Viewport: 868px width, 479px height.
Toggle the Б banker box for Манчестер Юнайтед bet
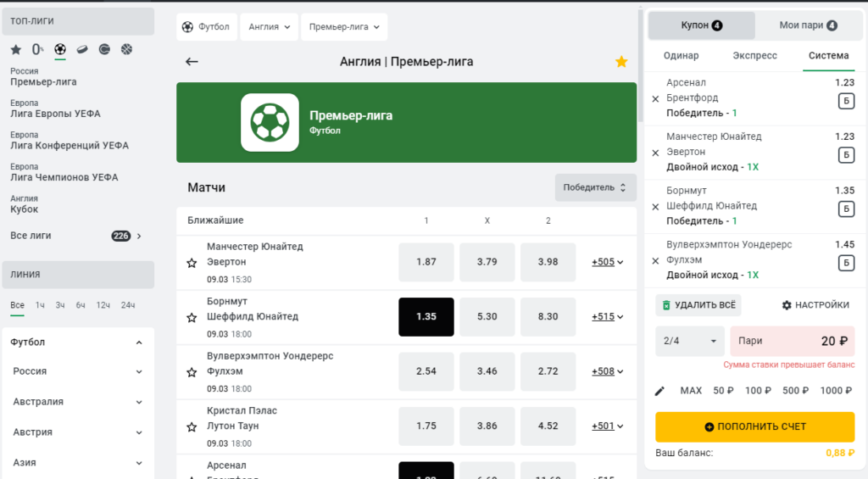pos(846,155)
